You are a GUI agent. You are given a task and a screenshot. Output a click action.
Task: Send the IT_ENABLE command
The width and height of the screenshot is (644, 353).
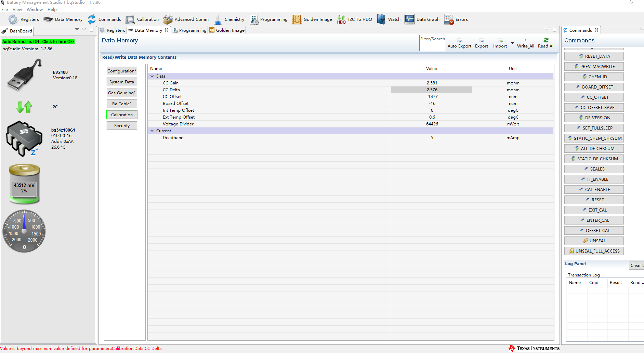pyautogui.click(x=594, y=179)
